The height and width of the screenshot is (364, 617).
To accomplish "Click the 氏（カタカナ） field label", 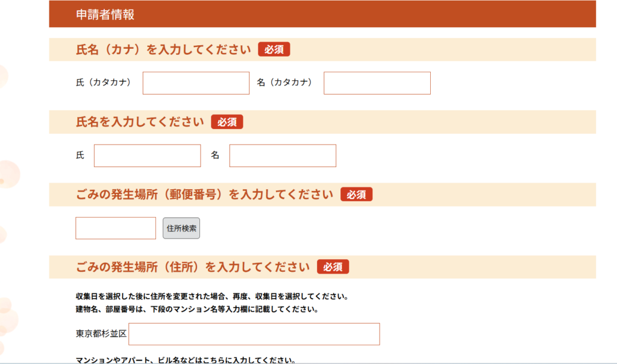I will 104,83.
